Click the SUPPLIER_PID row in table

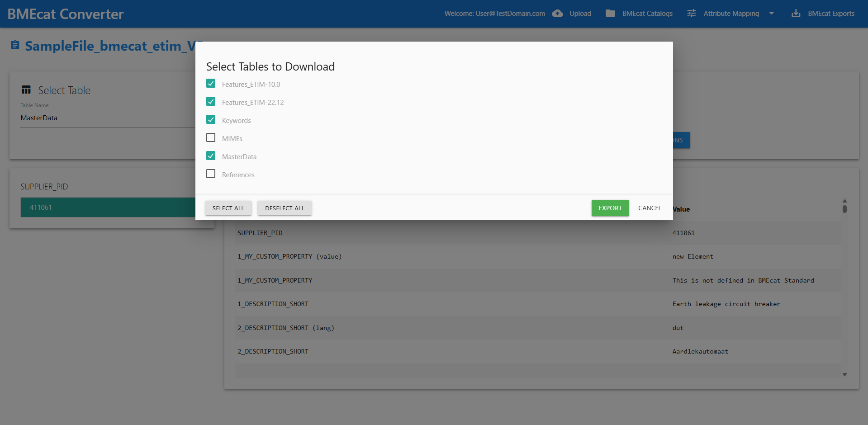point(538,233)
